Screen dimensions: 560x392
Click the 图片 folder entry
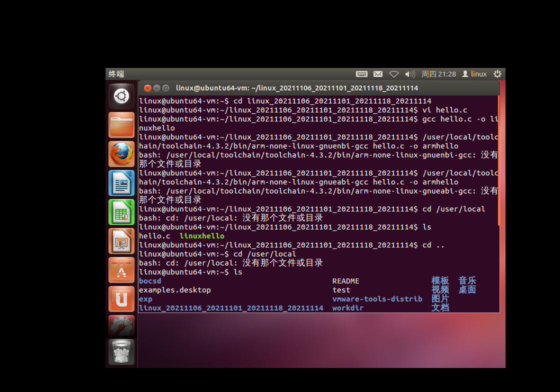[440, 298]
